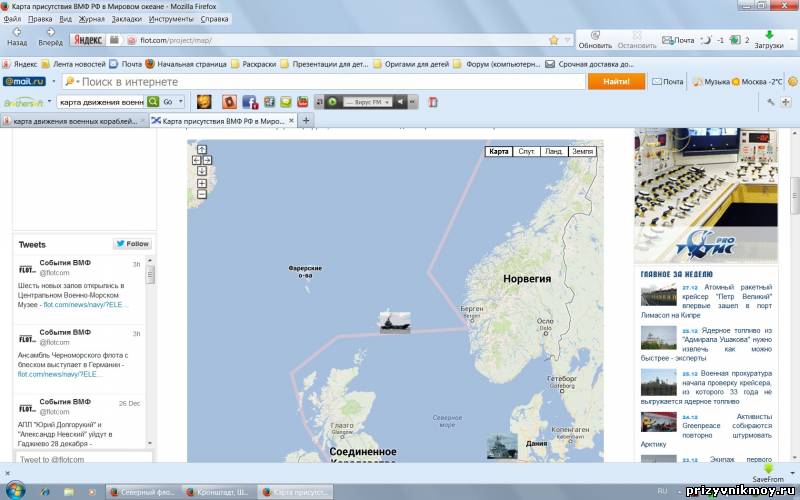This screenshot has height=500, width=800.
Task: Click the Назад back navigation button
Action: click(17, 34)
